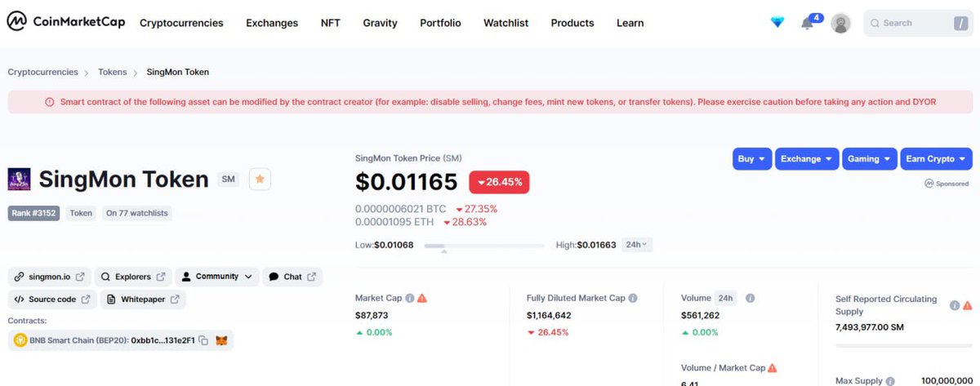The height and width of the screenshot is (386, 980).
Task: Expand the Earn Crypto dropdown button
Action: pyautogui.click(x=936, y=159)
